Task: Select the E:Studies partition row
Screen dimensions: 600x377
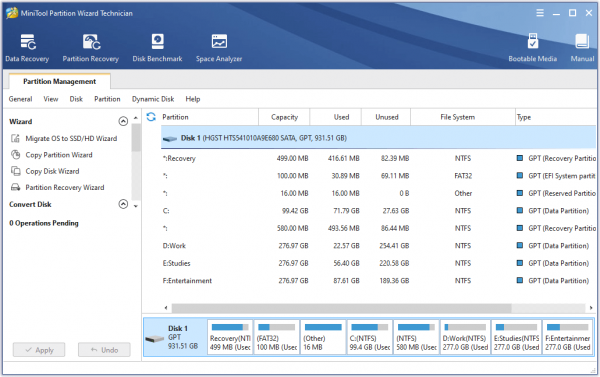Action: coord(379,263)
